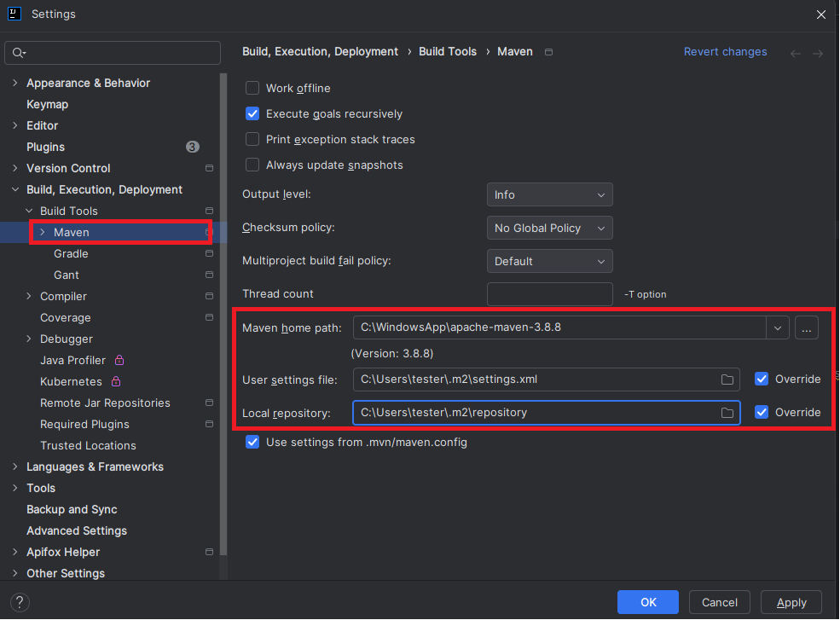The height and width of the screenshot is (620, 840).
Task: Click the search magnifier icon in settings search
Action: click(x=19, y=53)
